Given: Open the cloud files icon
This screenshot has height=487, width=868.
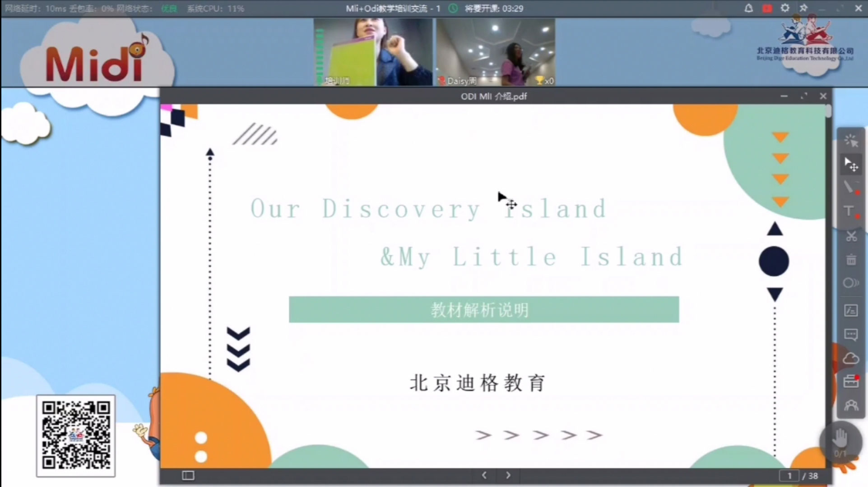Looking at the screenshot, I should pyautogui.click(x=851, y=358).
